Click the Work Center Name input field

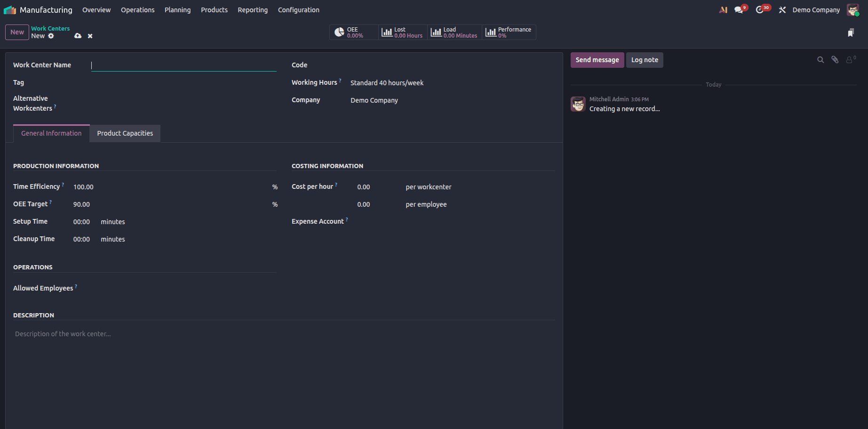pyautogui.click(x=183, y=65)
